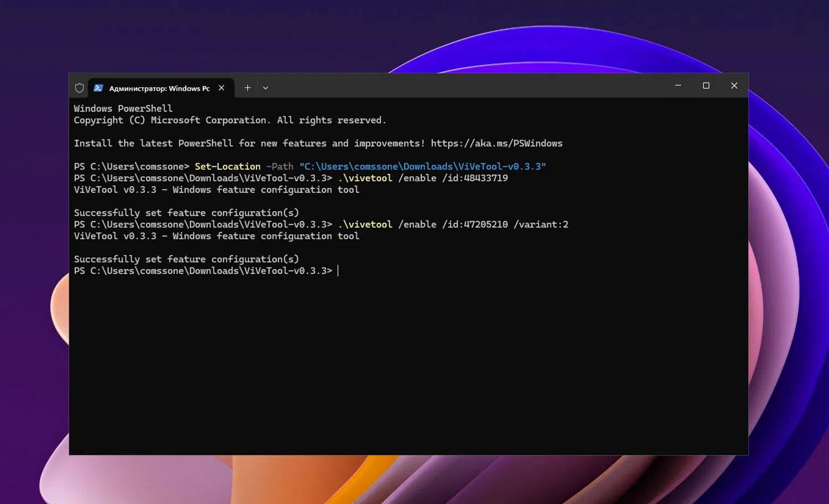Minimize the Terminal window
Screen dimensions: 829x504
point(678,86)
